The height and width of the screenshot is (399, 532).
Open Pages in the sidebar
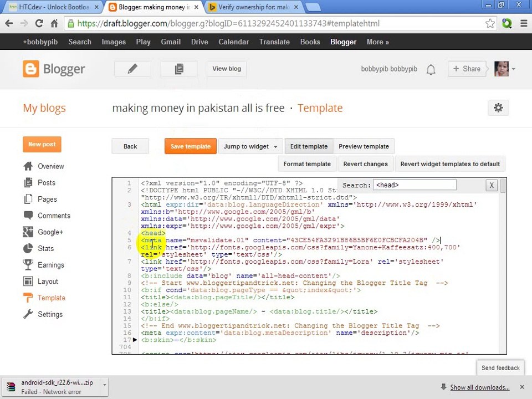click(47, 199)
